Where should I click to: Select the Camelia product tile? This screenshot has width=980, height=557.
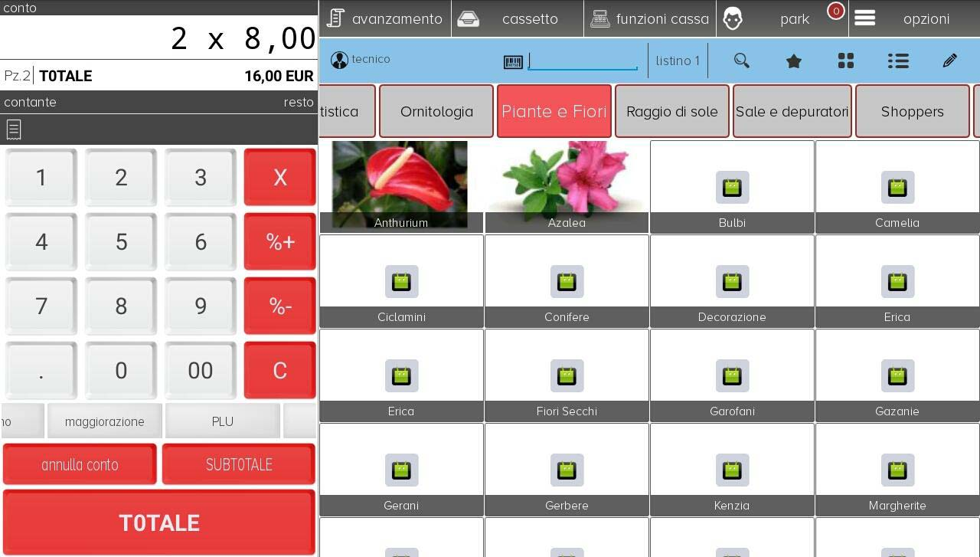pyautogui.click(x=897, y=187)
